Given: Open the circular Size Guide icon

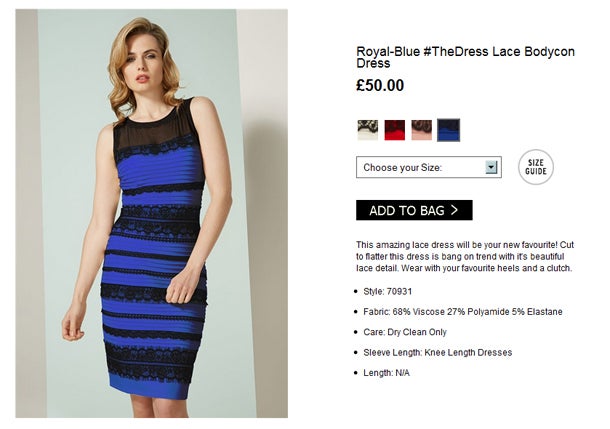Looking at the screenshot, I should point(536,167).
